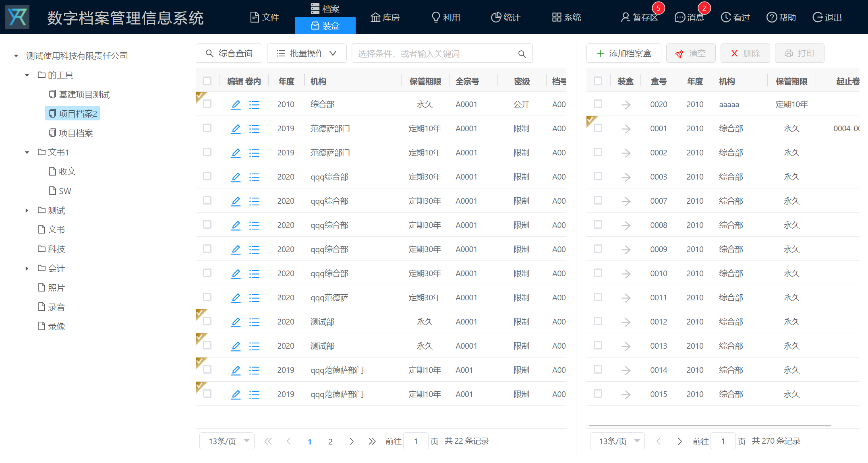
Task: Open 暂存区 user icon with badge
Action: (x=625, y=17)
